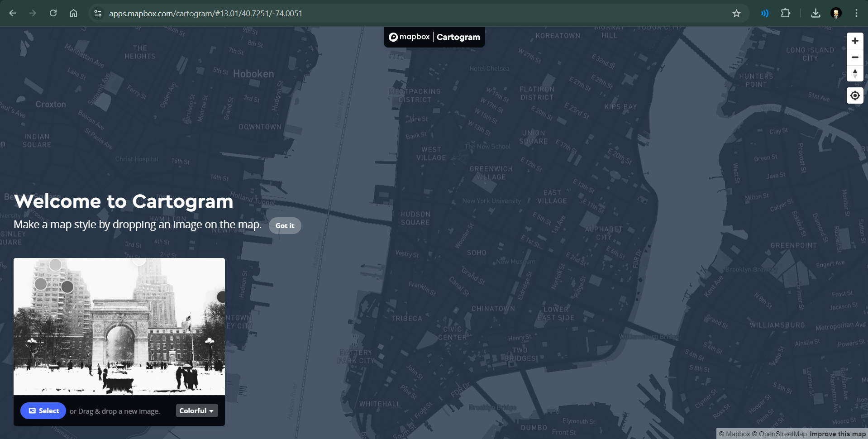
Task: Reset map pitch with the arrows control
Action: click(x=855, y=74)
